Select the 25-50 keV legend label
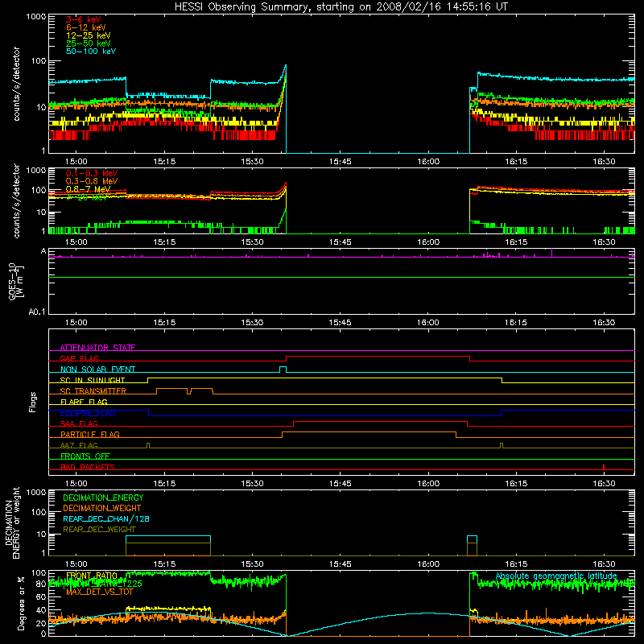This screenshot has height=644, width=644. [x=88, y=43]
